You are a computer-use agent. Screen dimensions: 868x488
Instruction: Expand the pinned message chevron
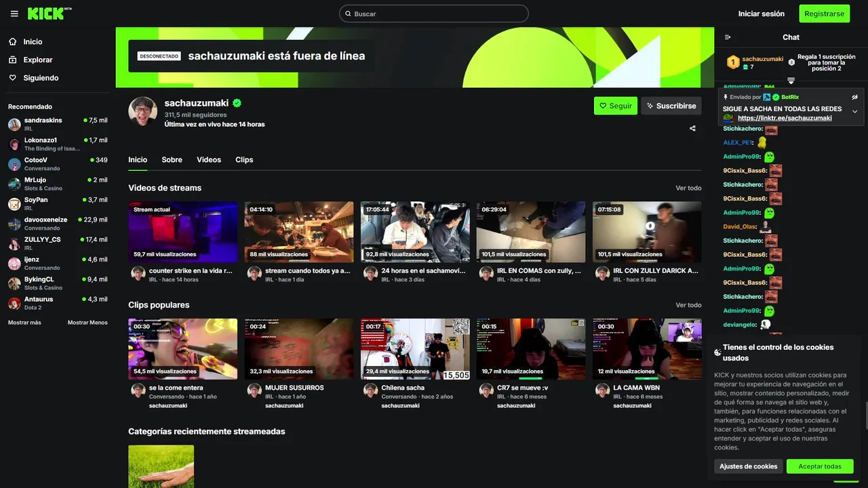(855, 111)
